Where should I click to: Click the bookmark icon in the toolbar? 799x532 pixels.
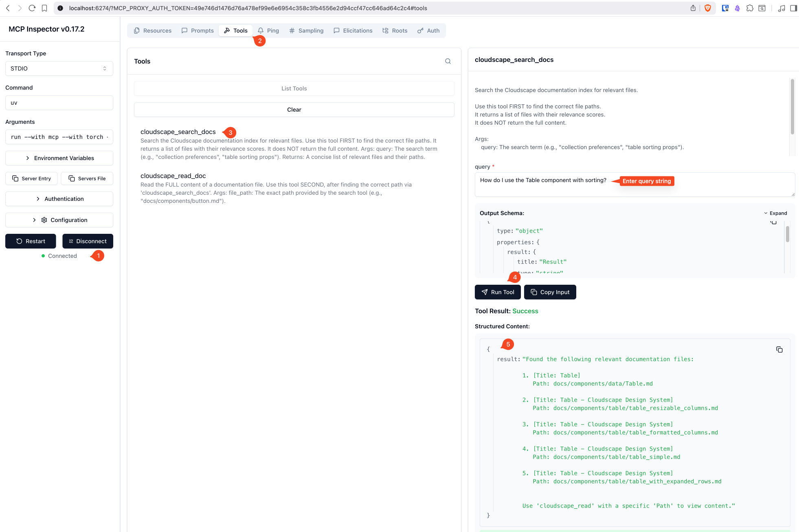coord(45,8)
